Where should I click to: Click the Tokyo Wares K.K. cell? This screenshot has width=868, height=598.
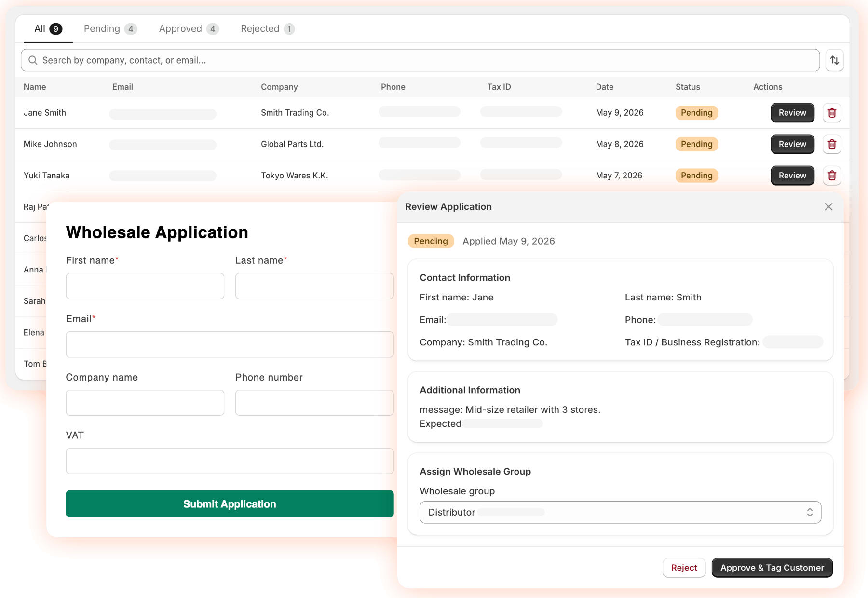click(294, 176)
